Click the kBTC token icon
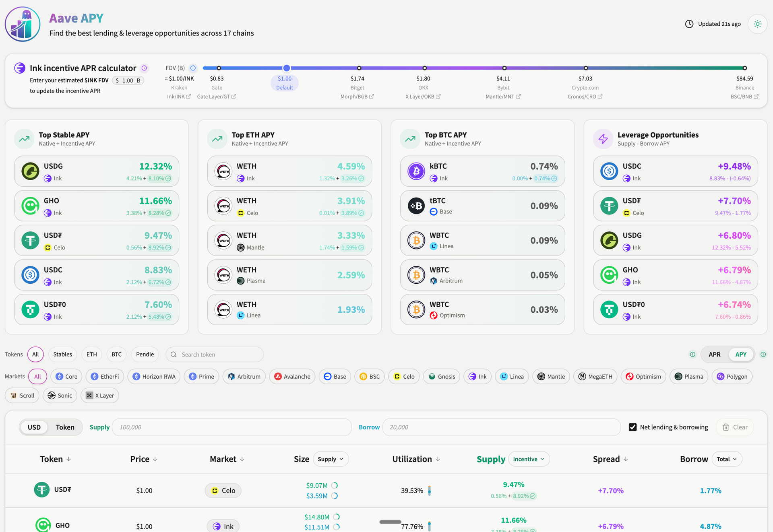773x532 pixels. coord(416,171)
